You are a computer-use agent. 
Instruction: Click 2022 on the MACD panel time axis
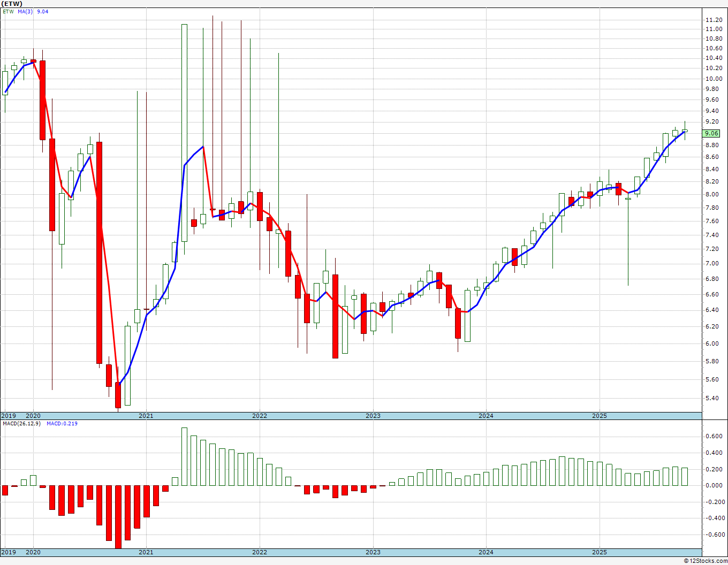260,552
